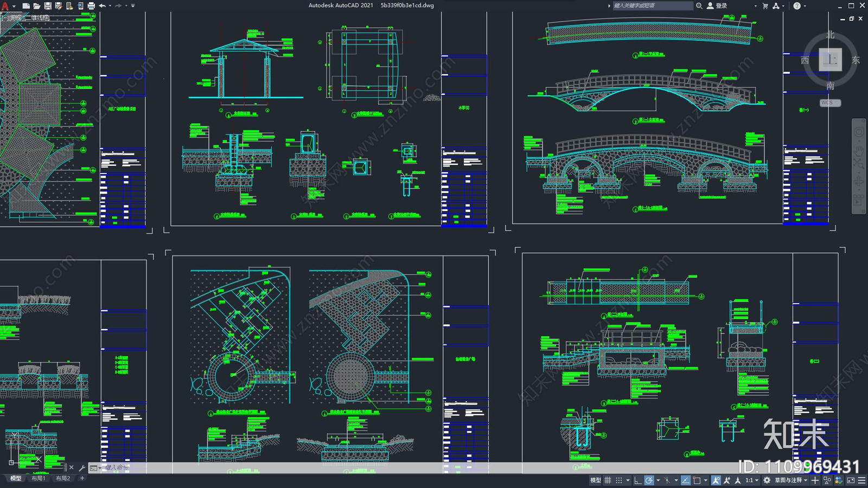Customize Quick Access Toolbar dropdown

[x=133, y=6]
